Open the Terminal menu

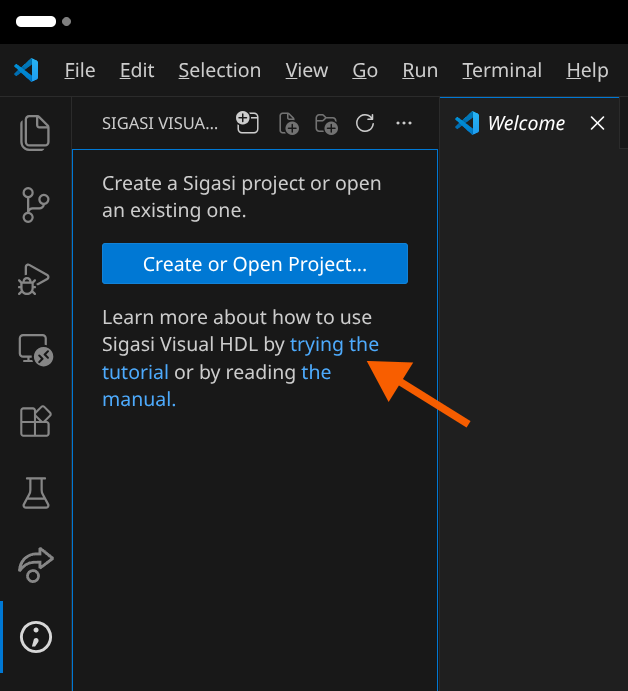tap(502, 70)
